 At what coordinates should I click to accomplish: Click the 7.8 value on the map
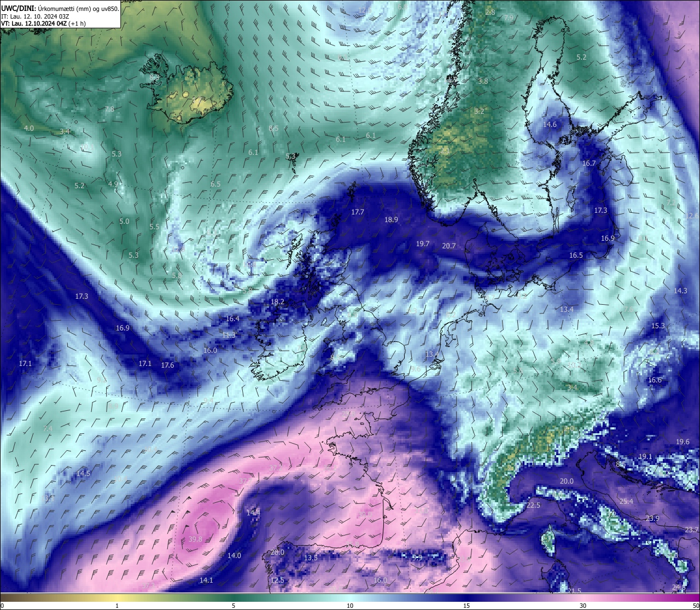click(x=109, y=109)
